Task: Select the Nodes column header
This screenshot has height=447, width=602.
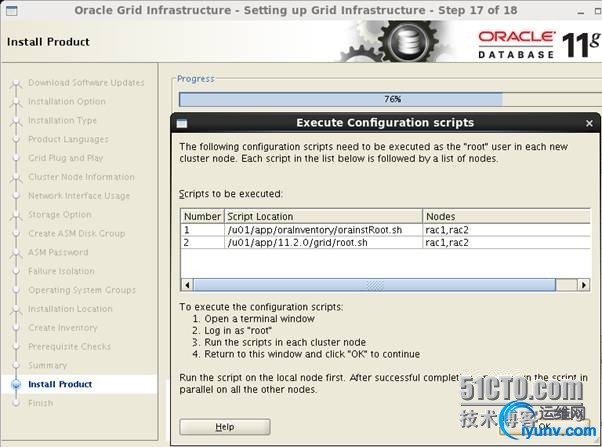Action: click(x=506, y=217)
